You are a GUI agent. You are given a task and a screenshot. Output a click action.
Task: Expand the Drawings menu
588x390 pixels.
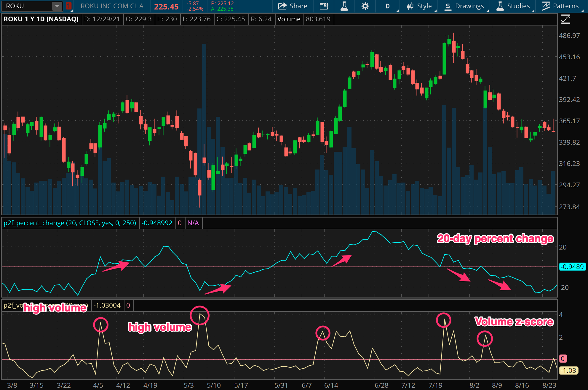pos(488,10)
